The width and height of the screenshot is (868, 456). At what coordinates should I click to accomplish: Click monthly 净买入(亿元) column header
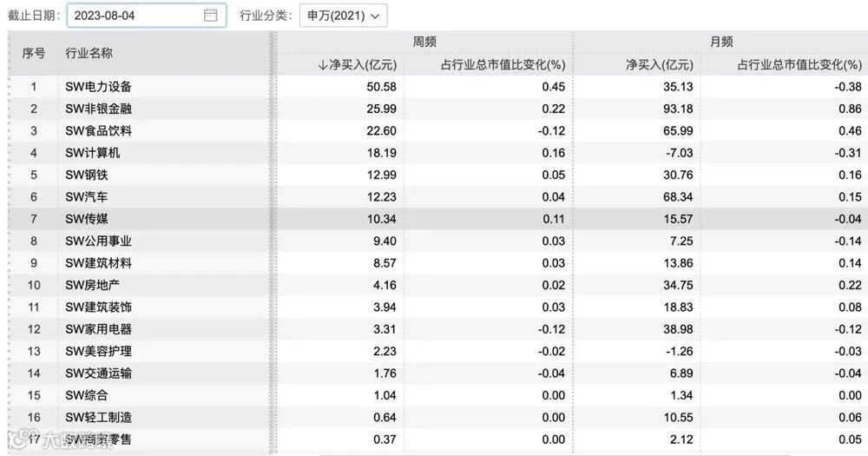[x=660, y=65]
